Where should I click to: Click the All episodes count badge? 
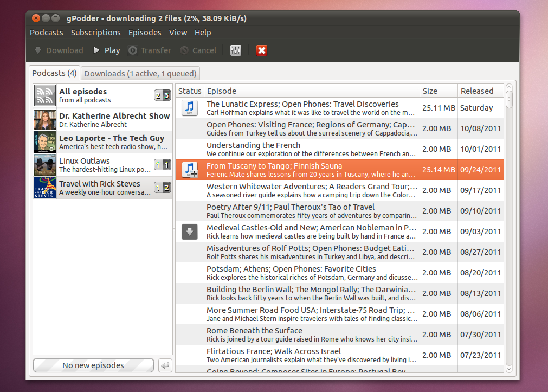click(163, 95)
